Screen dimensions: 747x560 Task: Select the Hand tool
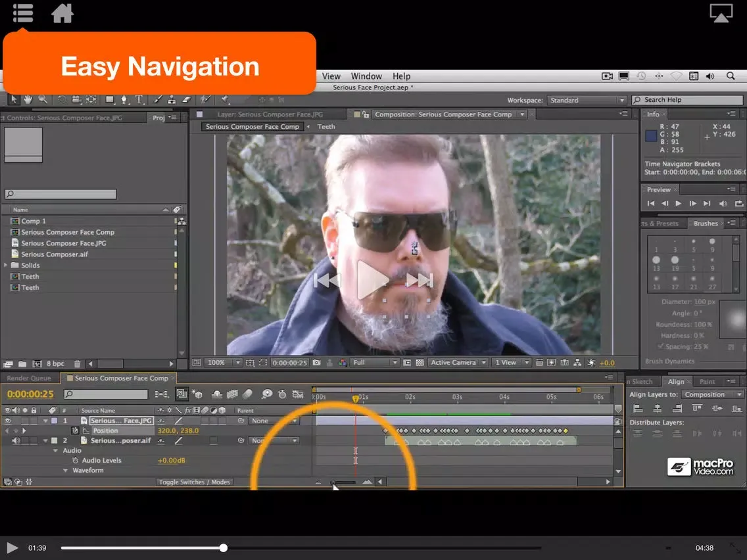28,99
